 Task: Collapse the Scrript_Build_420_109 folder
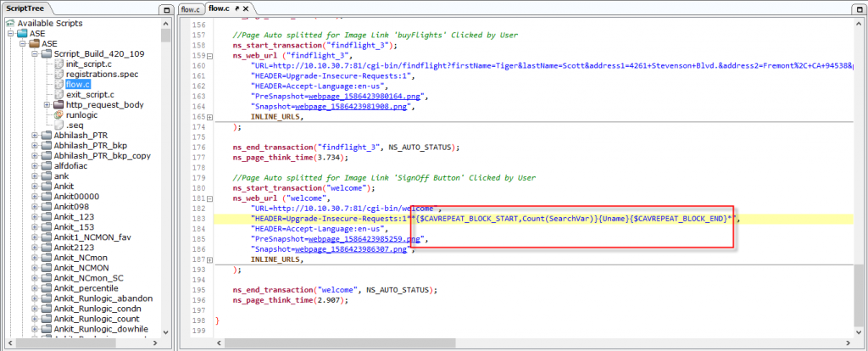(35, 53)
